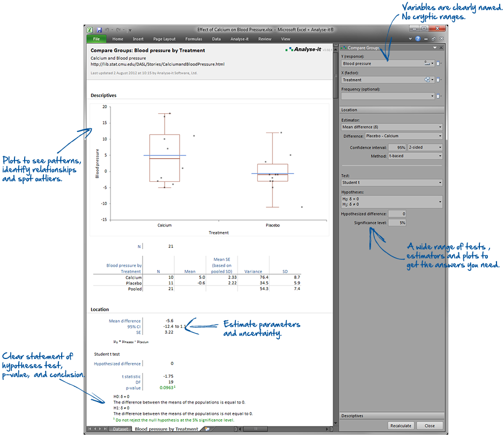This screenshot has height=440, width=504.
Task: Open the File menu tab
Action: click(x=97, y=39)
